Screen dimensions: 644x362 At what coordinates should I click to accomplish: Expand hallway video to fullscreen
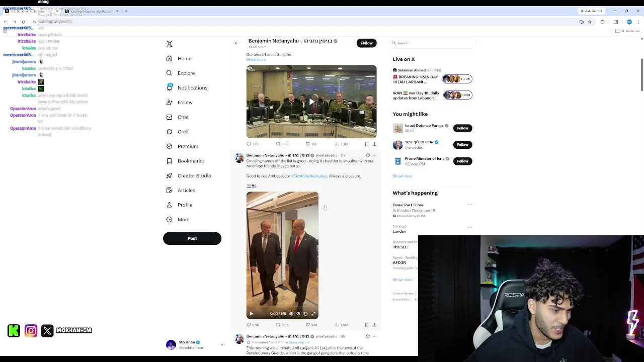click(313, 314)
